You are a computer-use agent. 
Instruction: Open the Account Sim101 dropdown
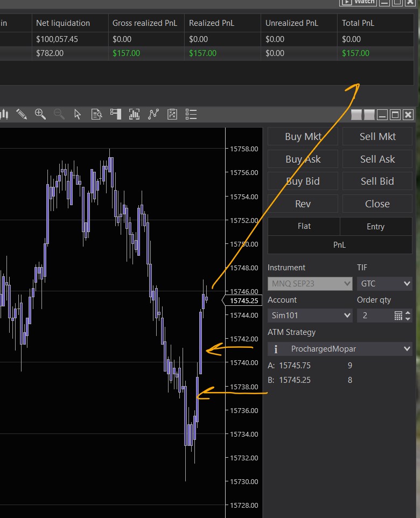tap(310, 316)
